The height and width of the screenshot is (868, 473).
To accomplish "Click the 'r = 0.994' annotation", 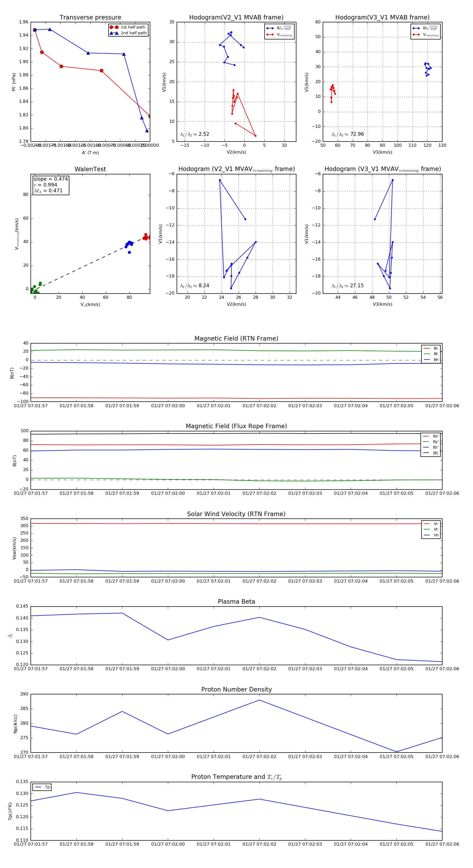I will click(45, 185).
